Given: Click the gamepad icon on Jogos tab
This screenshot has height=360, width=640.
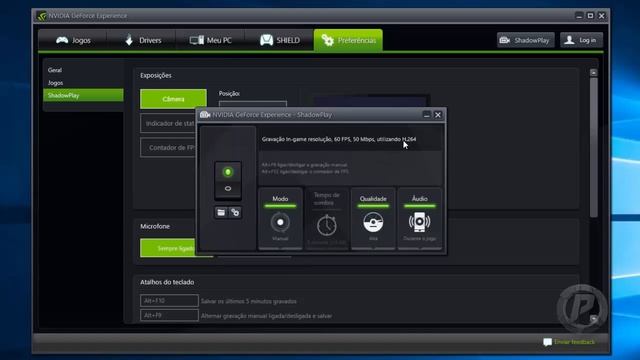Looking at the screenshot, I should [62, 40].
